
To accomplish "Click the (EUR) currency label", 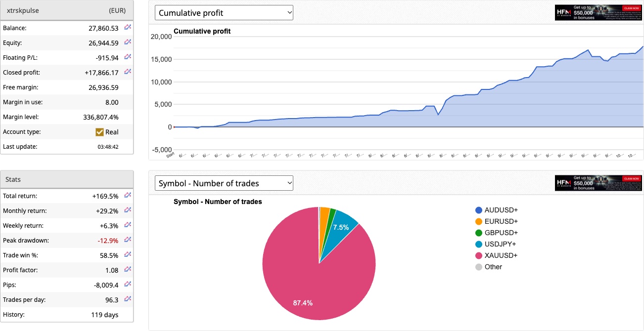I will point(117,10).
